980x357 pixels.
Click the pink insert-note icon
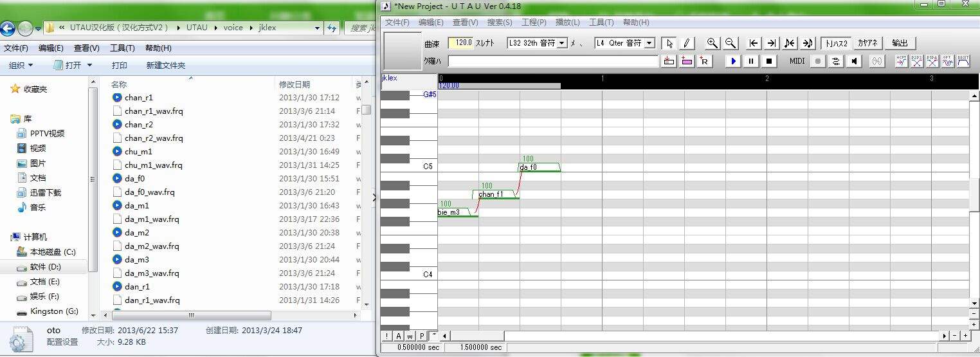(x=687, y=61)
